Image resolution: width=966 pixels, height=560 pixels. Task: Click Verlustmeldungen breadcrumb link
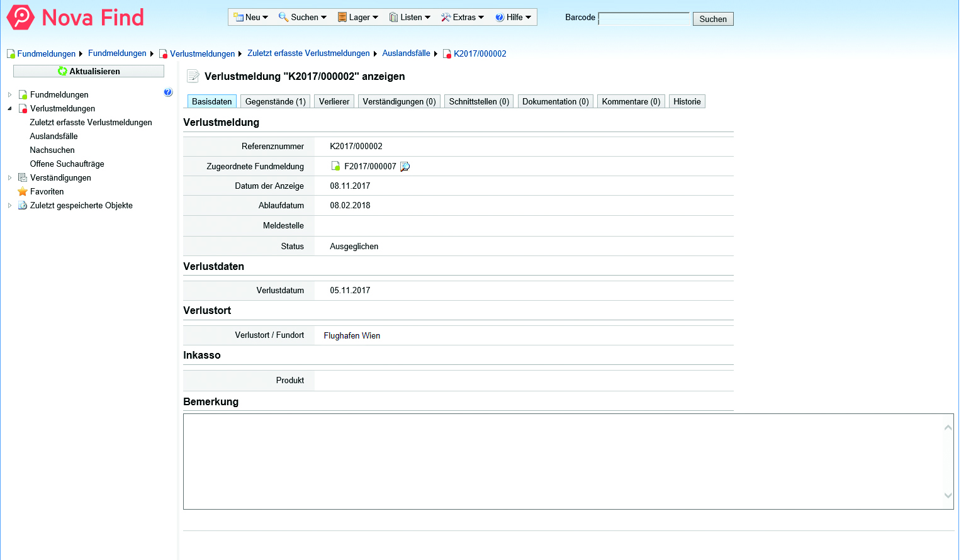coord(202,53)
